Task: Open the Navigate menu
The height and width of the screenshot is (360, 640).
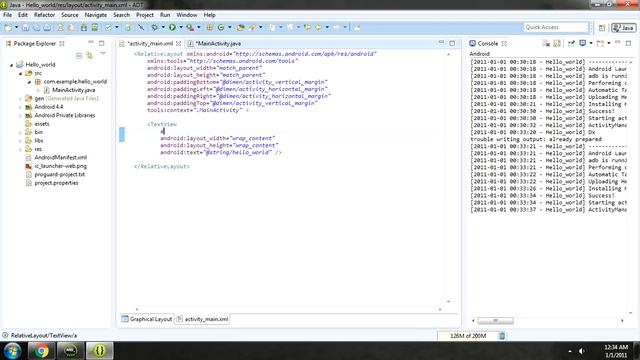Action: coord(96,15)
